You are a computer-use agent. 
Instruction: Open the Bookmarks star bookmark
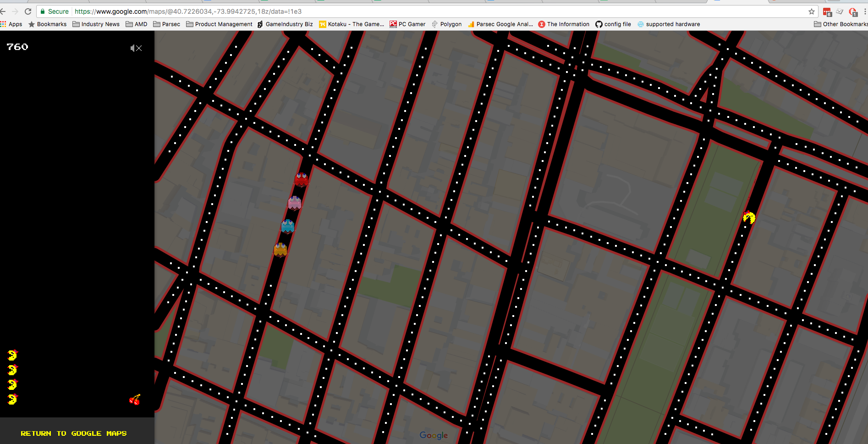(x=48, y=24)
